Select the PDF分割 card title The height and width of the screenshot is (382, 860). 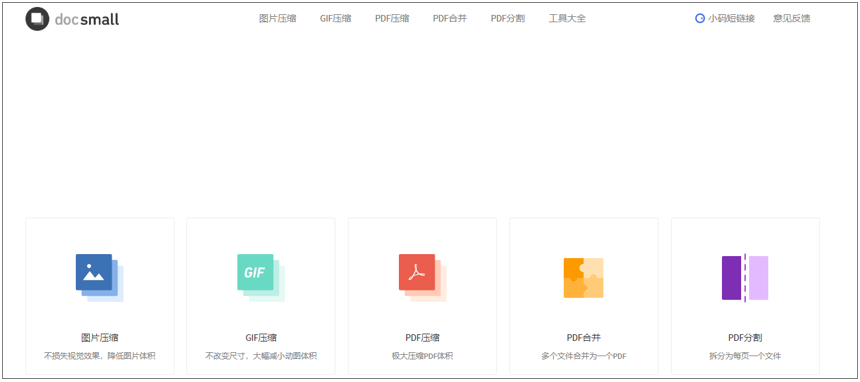(745, 338)
